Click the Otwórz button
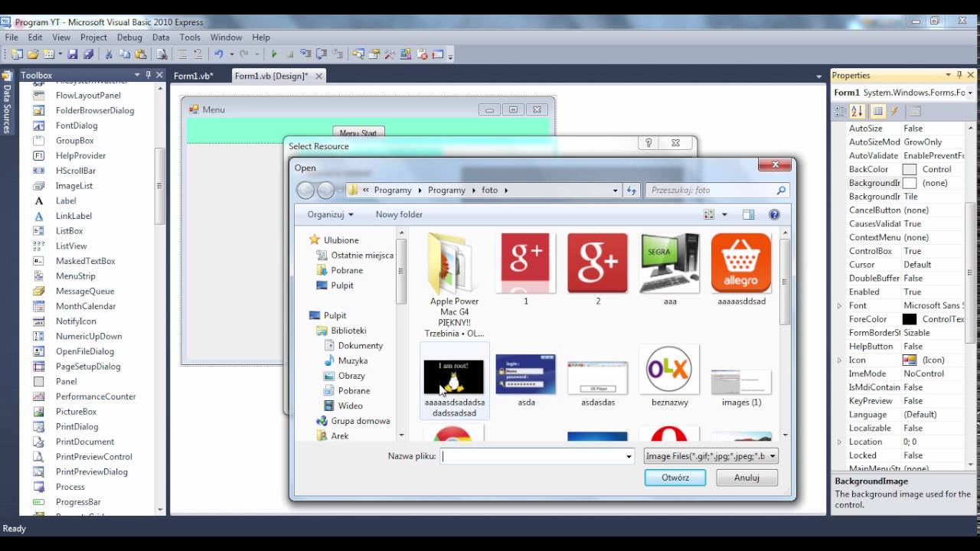Image resolution: width=980 pixels, height=551 pixels. coord(675,478)
